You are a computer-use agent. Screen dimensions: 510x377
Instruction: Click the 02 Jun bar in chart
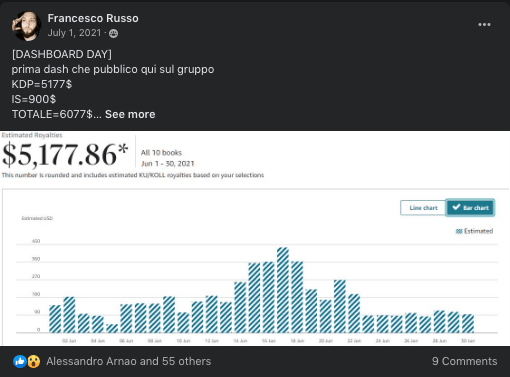coord(69,315)
